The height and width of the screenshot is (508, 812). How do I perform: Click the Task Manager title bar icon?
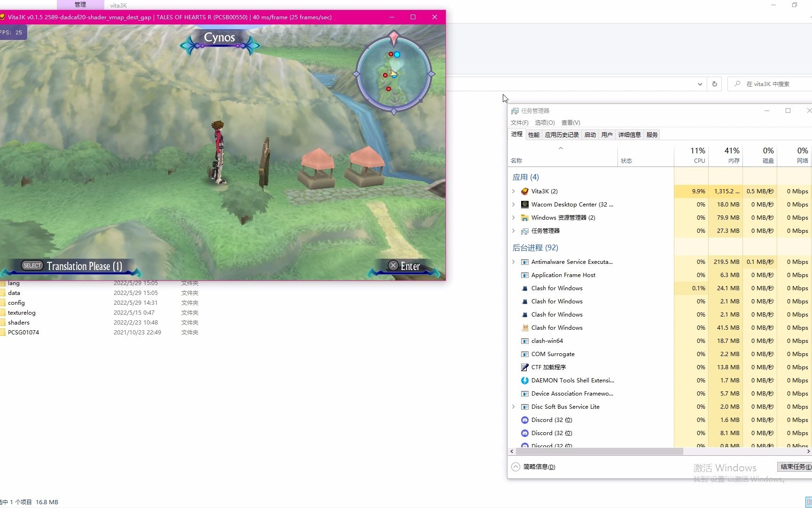[x=515, y=111]
